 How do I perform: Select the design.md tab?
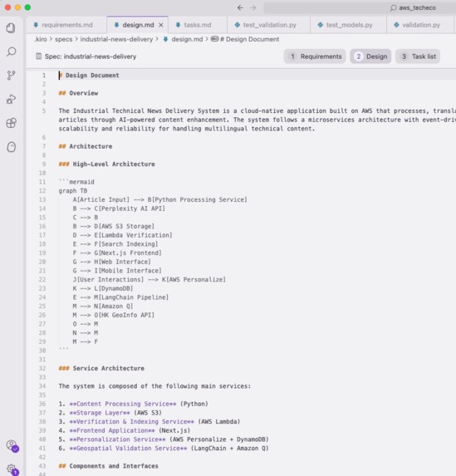coord(138,25)
